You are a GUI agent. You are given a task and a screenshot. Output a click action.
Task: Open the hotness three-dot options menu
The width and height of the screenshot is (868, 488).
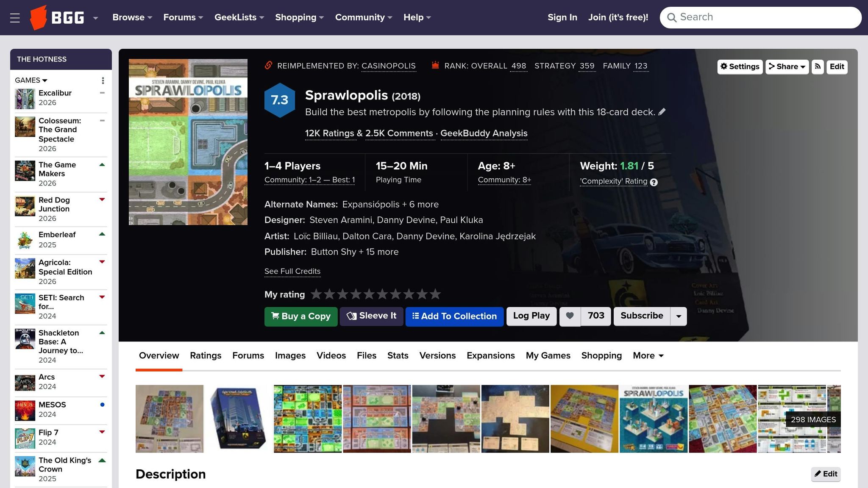click(103, 80)
